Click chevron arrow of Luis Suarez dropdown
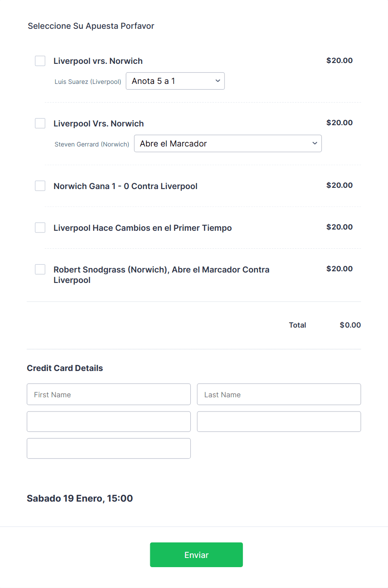388x588 pixels. 218,81
